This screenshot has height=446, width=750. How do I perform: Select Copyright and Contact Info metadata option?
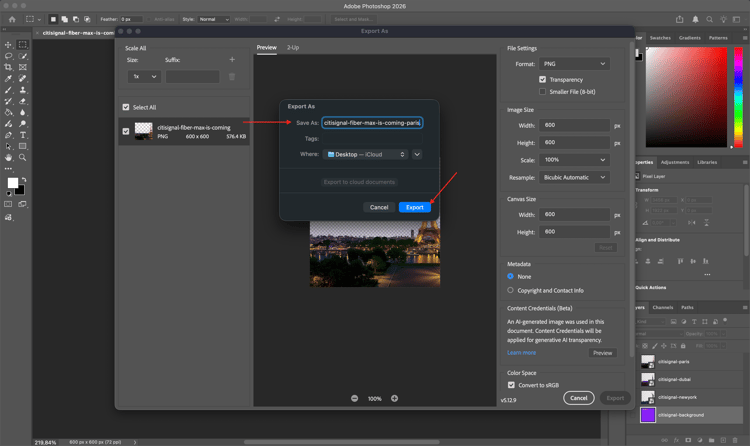click(x=511, y=290)
